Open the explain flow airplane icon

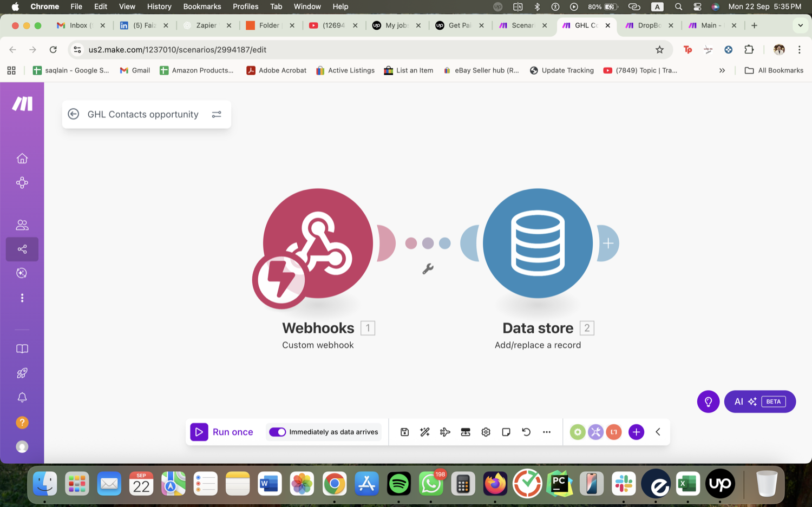(445, 432)
